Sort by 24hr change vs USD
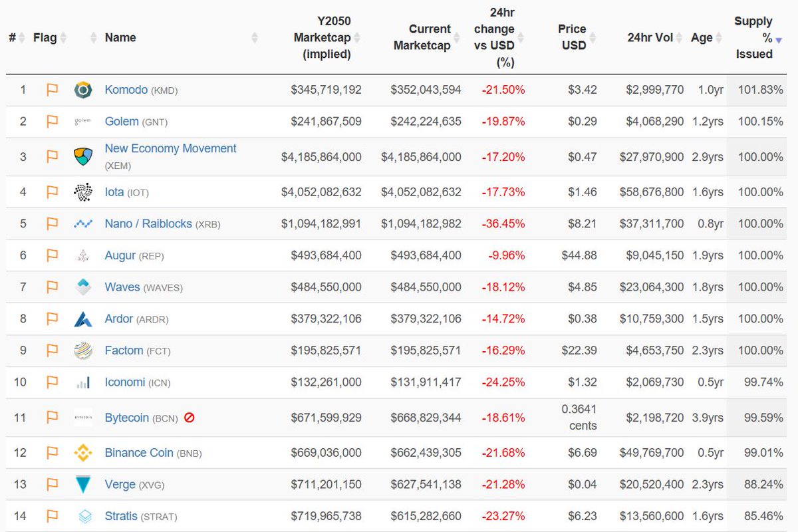 pyautogui.click(x=498, y=38)
